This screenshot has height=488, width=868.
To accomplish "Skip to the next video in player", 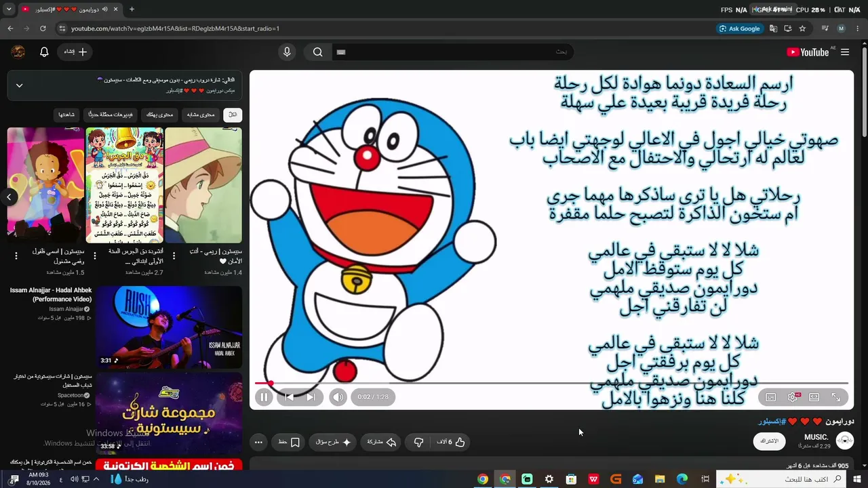I will 311,397.
